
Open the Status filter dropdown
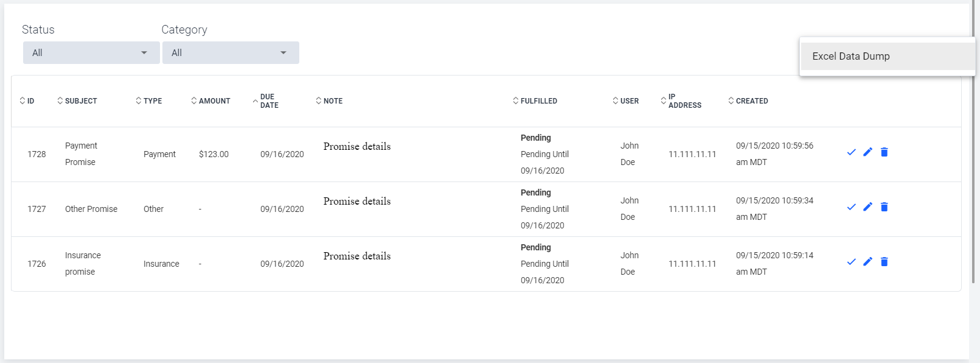click(x=91, y=53)
